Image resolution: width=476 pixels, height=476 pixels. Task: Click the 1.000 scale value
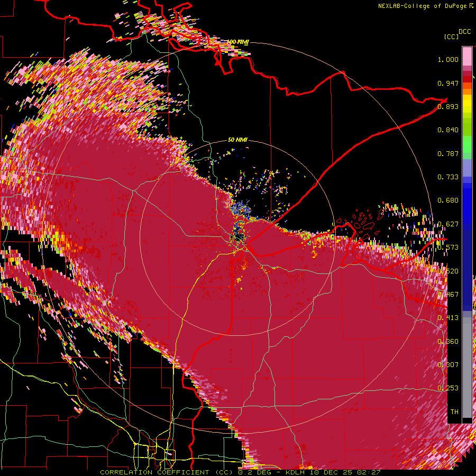448,59
